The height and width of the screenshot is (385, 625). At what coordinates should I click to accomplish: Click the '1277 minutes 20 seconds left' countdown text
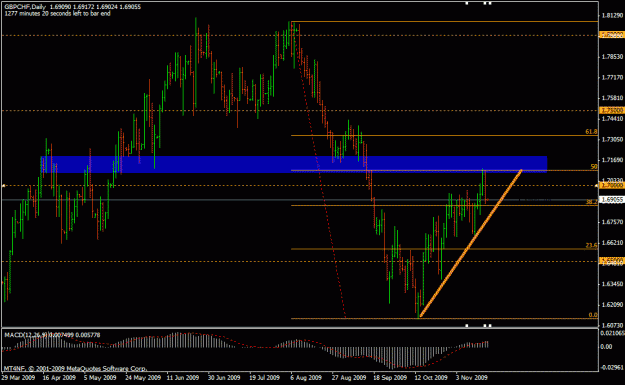click(57, 13)
